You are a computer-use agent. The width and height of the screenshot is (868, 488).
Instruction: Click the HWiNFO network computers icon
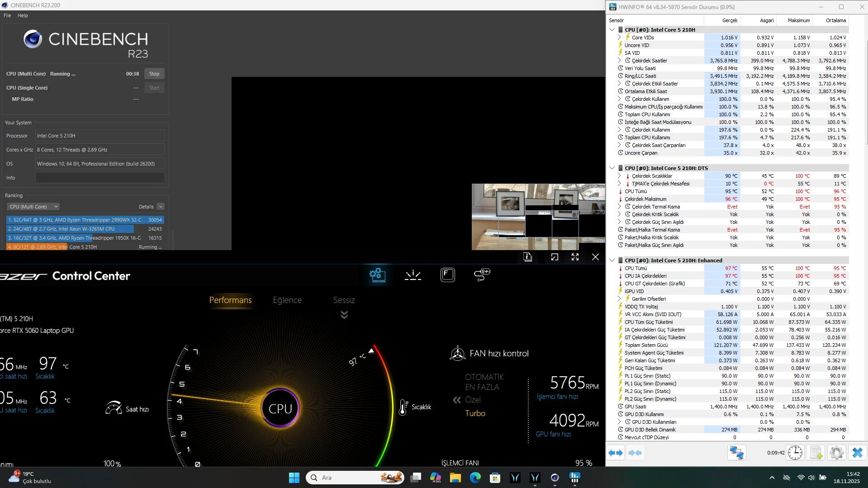pyautogui.click(x=736, y=453)
